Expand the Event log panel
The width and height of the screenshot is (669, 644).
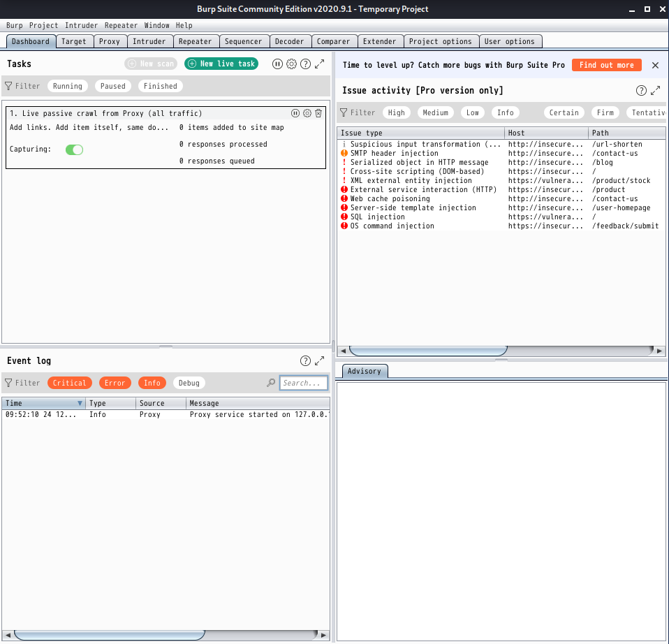tap(320, 361)
